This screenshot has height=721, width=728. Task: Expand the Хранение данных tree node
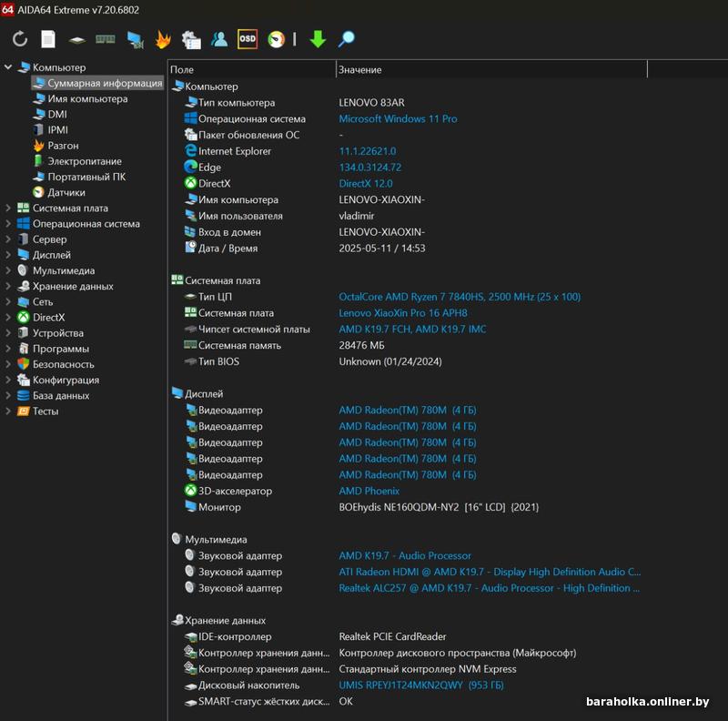coord(8,286)
